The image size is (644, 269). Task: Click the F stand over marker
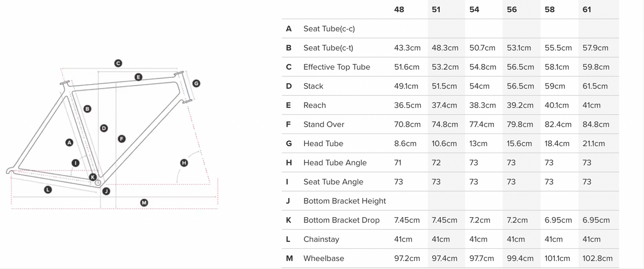[121, 139]
